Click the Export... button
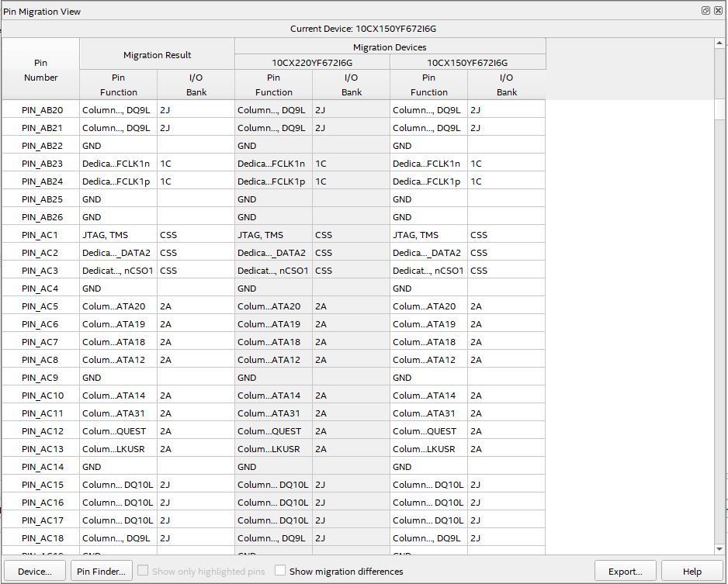Viewport: 728px width, 584px height. 625,572
